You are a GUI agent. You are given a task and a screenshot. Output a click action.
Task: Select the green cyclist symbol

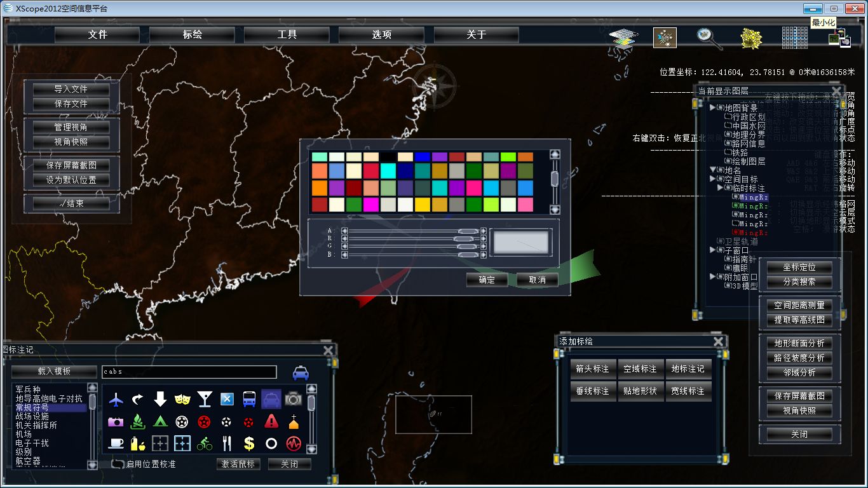pos(205,443)
